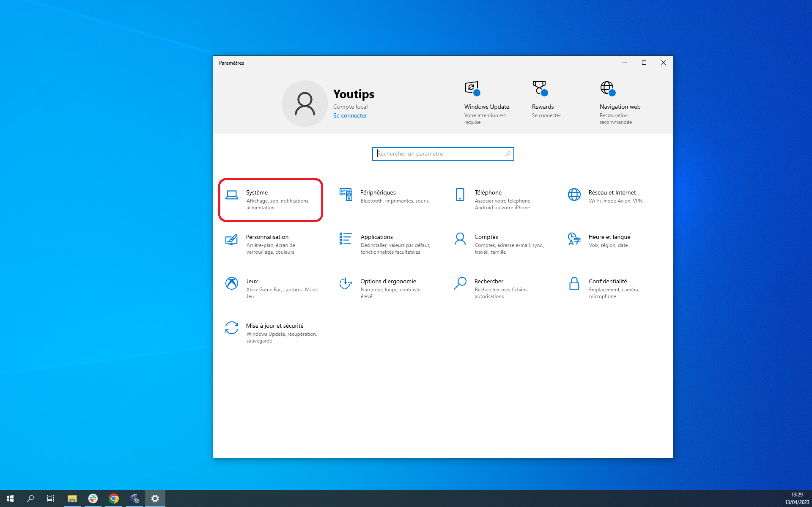Screen dimensions: 812x507
Task: Open Options d'ergonomie icon
Action: click(x=346, y=283)
